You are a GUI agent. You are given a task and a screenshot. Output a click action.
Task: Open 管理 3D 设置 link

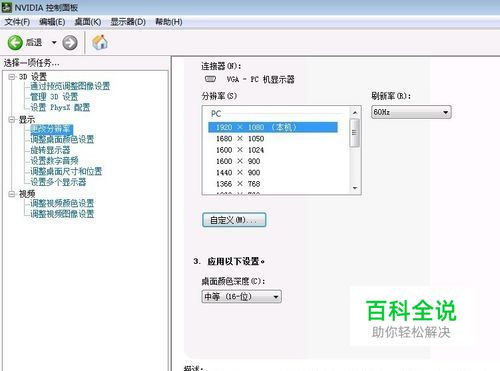point(54,97)
